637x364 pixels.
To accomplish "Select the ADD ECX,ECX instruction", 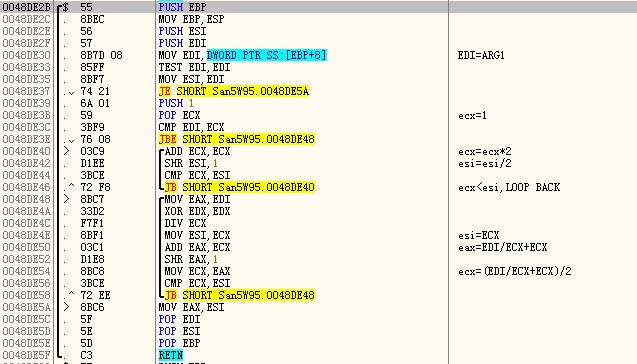I will pos(197,152).
